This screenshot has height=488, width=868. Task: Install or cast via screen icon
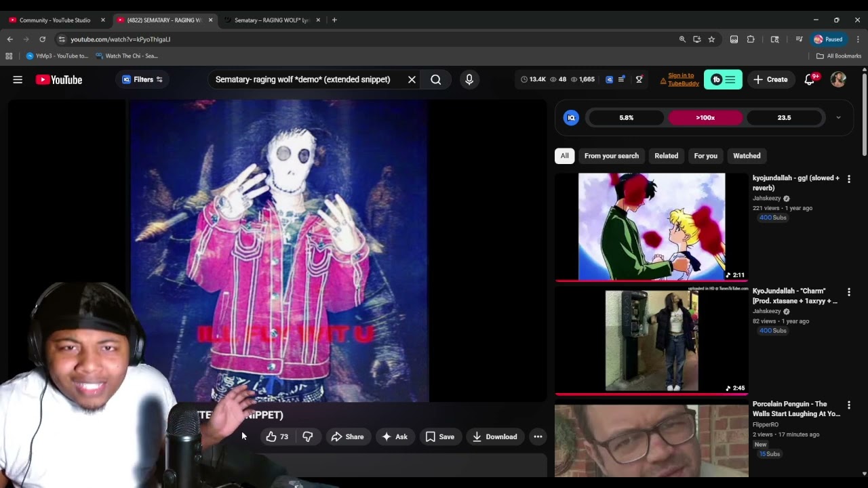tap(696, 39)
